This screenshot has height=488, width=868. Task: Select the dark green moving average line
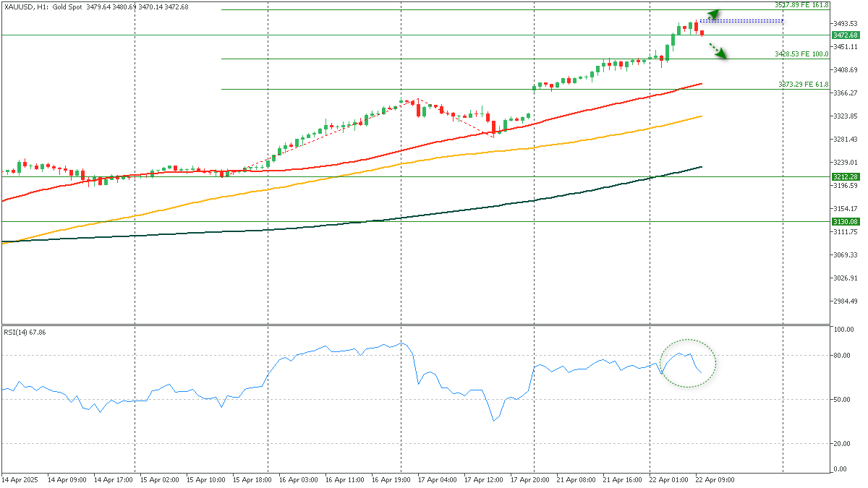pyautogui.click(x=434, y=213)
